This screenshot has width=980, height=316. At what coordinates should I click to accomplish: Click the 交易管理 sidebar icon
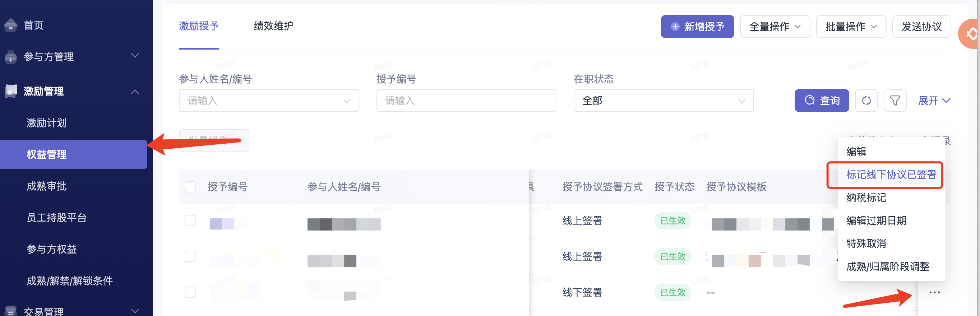pyautogui.click(x=11, y=311)
